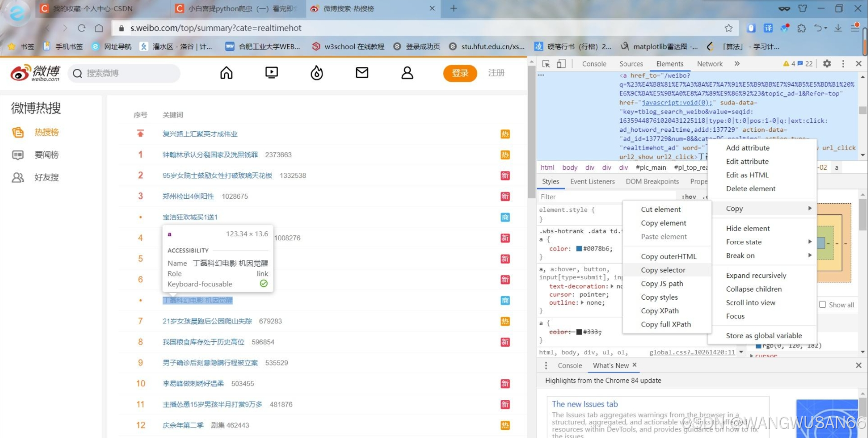The width and height of the screenshot is (868, 438).
Task: Open the extensions puzzle icon
Action: click(802, 28)
